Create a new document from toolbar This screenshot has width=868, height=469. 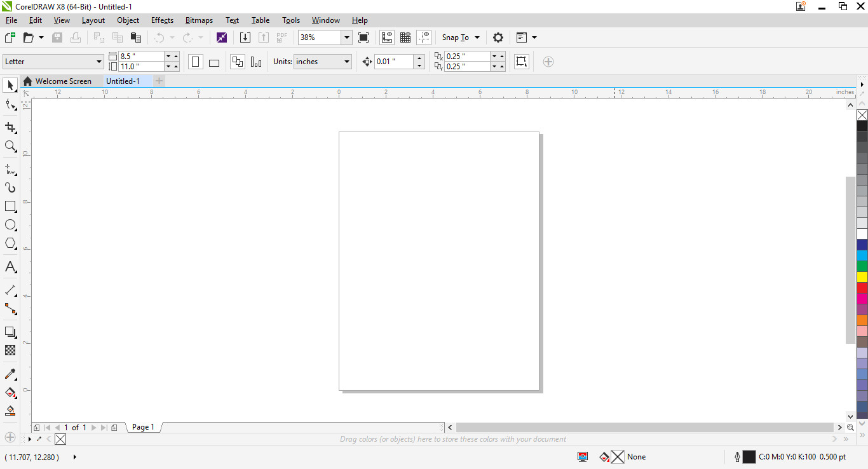pyautogui.click(x=10, y=37)
